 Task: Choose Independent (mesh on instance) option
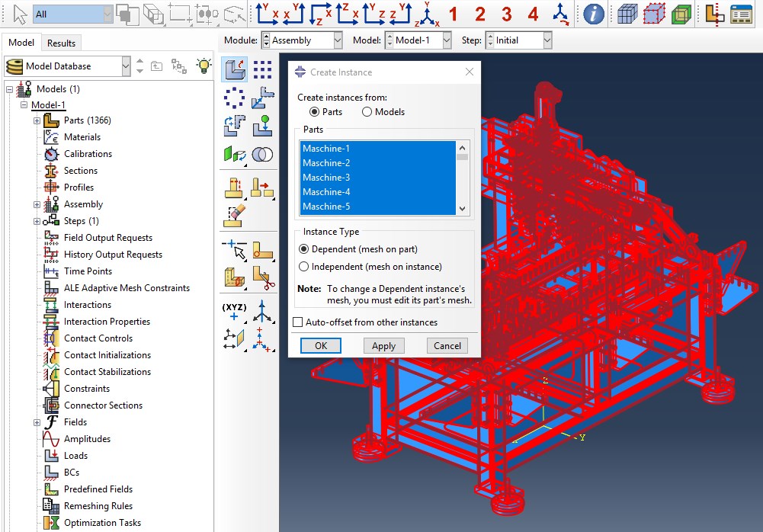point(303,267)
